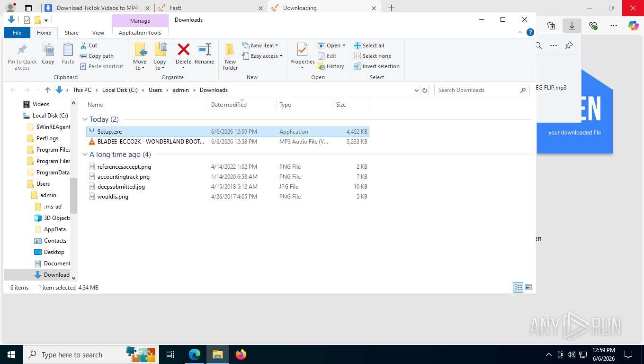Open the New item dropdown
Viewport: 644px width, 364px height.
(260, 45)
